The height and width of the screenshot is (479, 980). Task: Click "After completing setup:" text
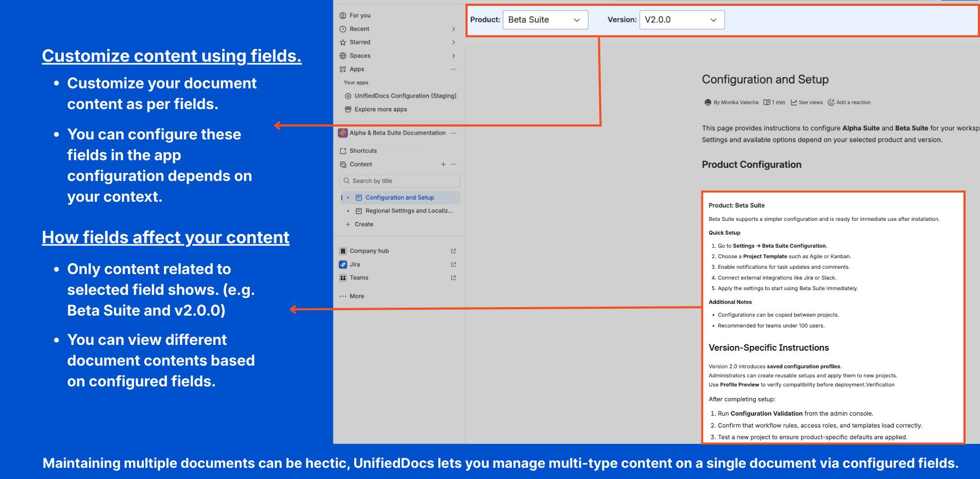(742, 399)
